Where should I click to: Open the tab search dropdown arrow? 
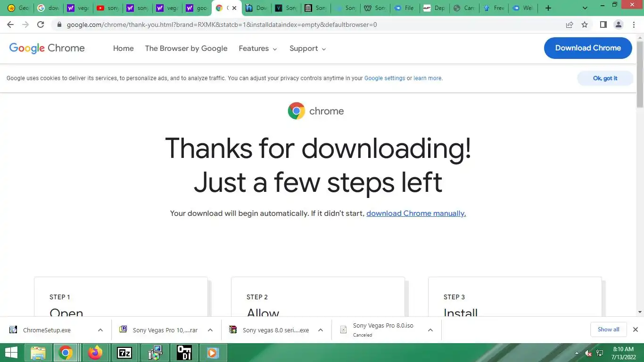tap(585, 8)
